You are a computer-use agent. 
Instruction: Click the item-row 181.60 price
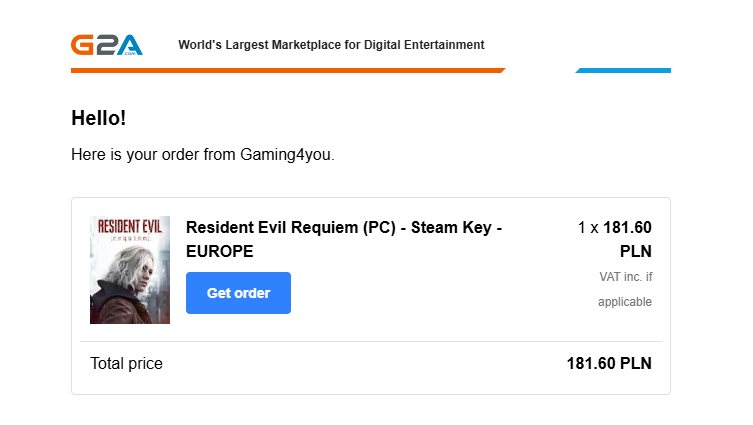click(x=627, y=228)
